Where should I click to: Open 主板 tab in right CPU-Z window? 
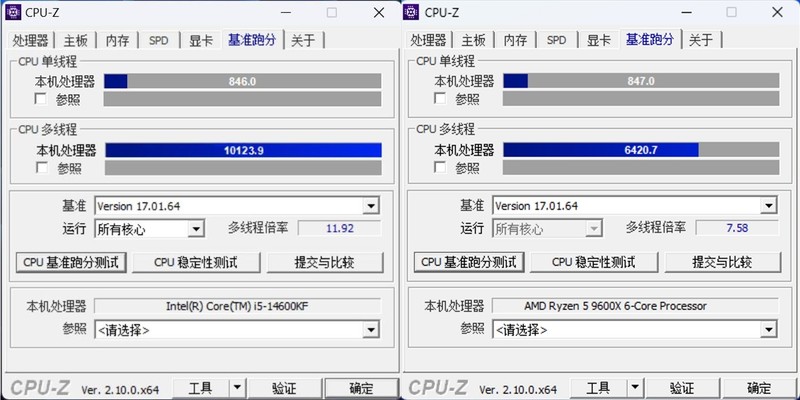[473, 40]
